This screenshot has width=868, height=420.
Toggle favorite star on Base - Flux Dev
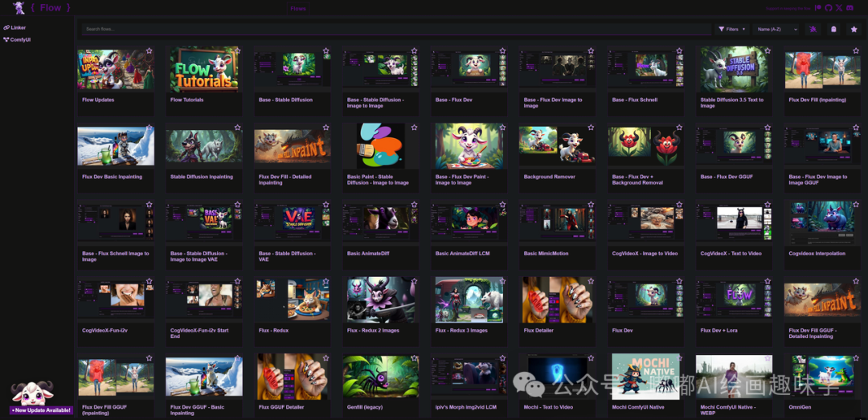[502, 51]
